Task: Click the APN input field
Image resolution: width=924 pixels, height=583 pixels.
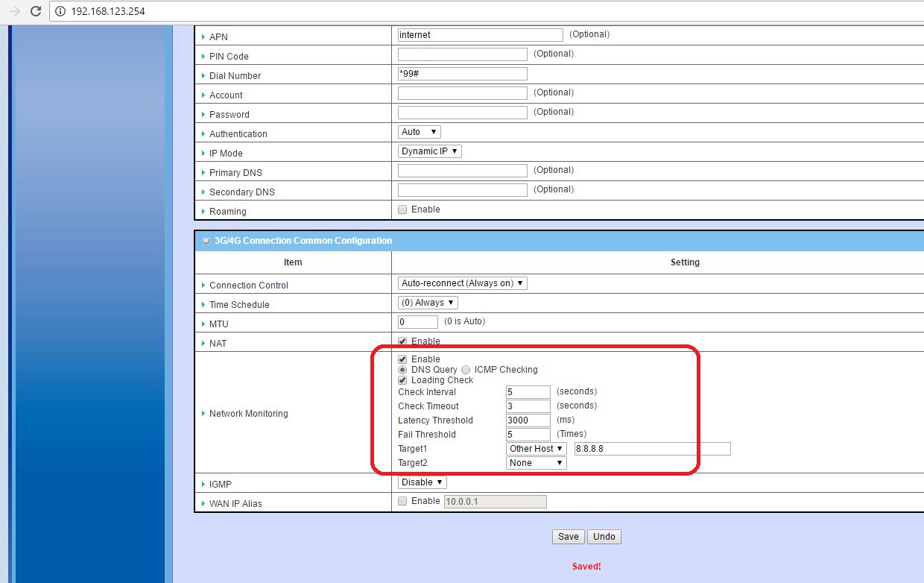Action: pos(480,35)
